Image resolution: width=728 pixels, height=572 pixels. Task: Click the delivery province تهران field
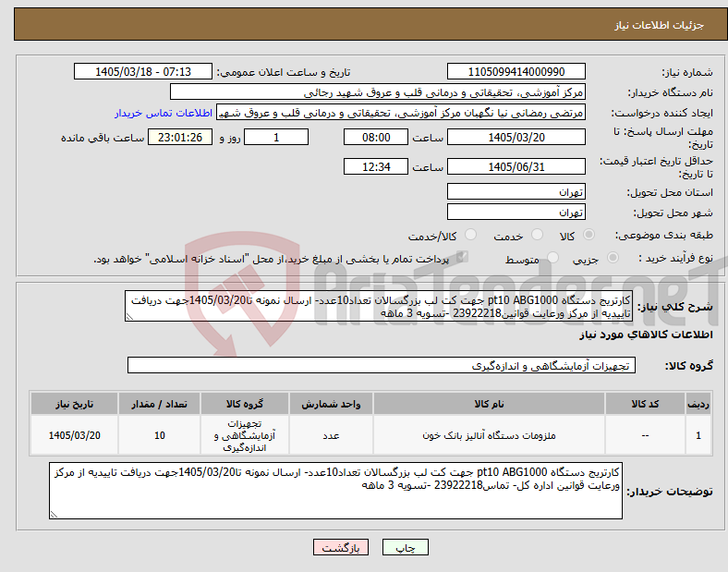click(516, 191)
